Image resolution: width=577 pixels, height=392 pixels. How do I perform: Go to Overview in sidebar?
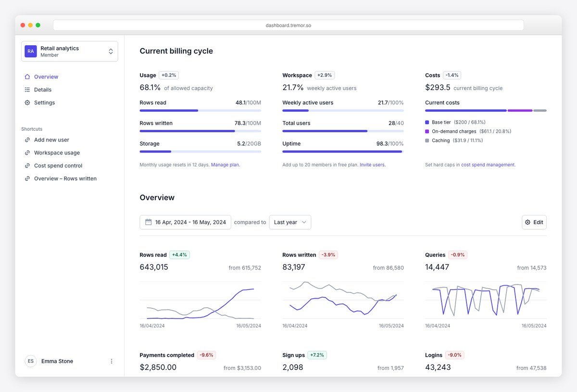pyautogui.click(x=46, y=76)
